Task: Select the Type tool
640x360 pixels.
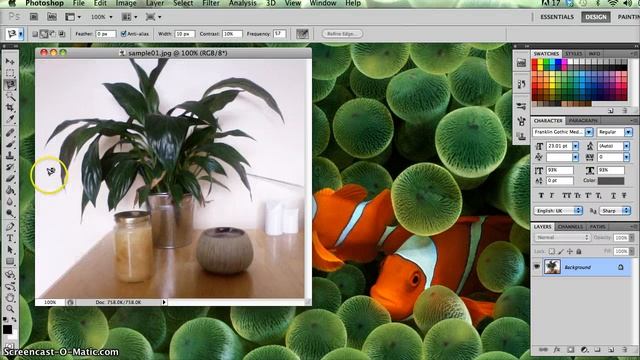Action: (10, 238)
